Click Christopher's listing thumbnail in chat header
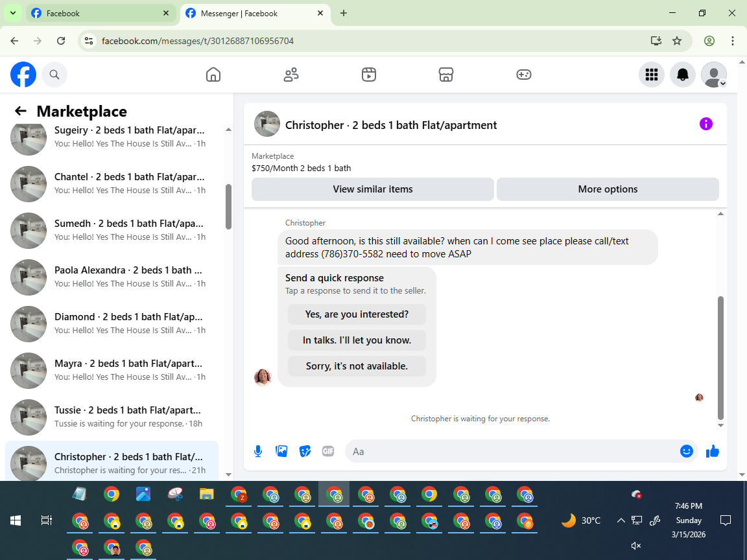The image size is (747, 560). [267, 124]
